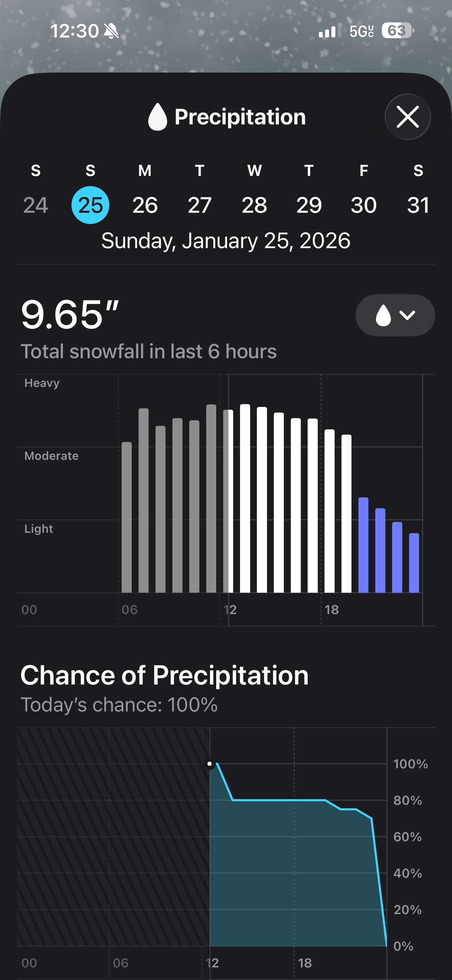452x980 pixels.
Task: Tap the battery level indicator
Action: [x=397, y=31]
